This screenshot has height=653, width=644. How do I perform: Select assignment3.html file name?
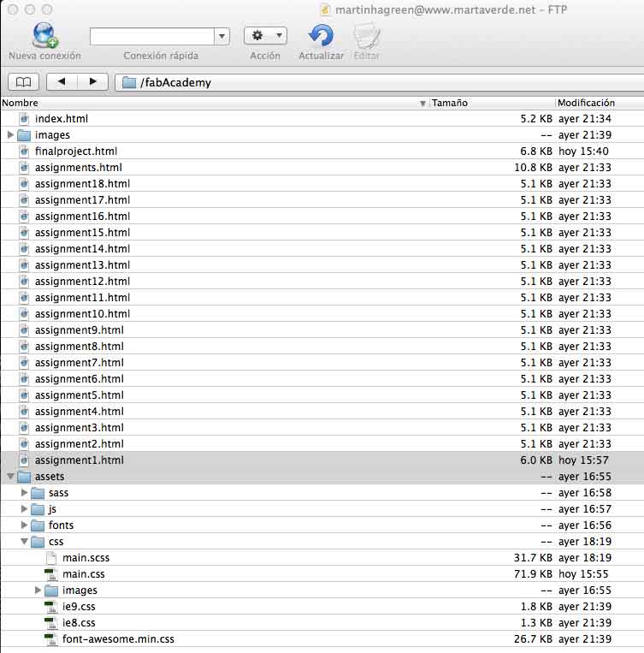click(x=80, y=428)
